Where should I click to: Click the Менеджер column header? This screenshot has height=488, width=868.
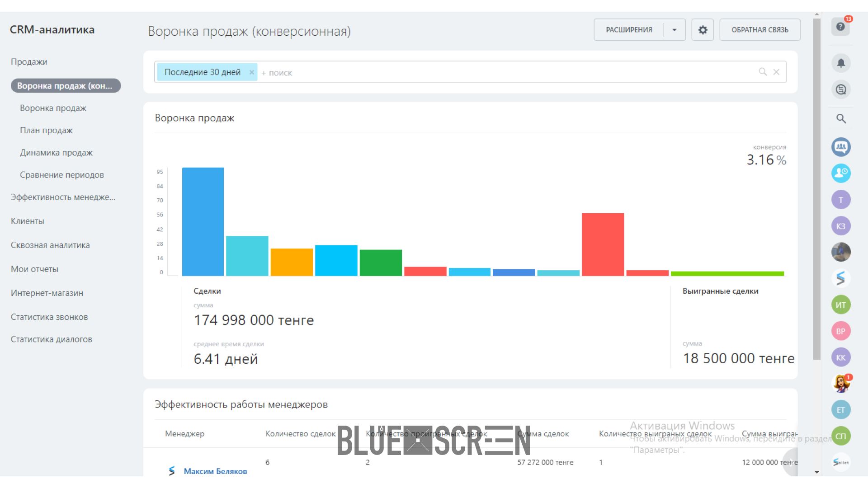tap(184, 434)
